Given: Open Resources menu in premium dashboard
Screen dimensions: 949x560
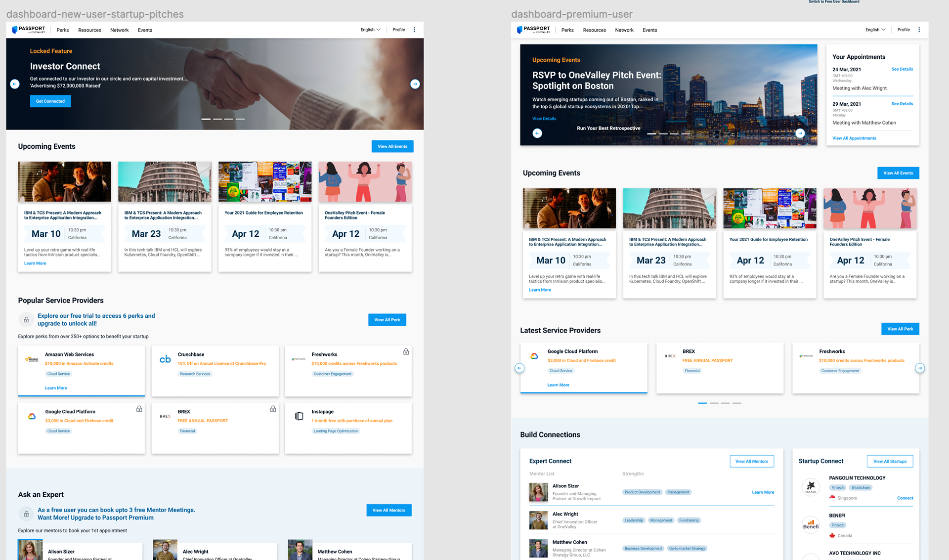Looking at the screenshot, I should (x=594, y=30).
